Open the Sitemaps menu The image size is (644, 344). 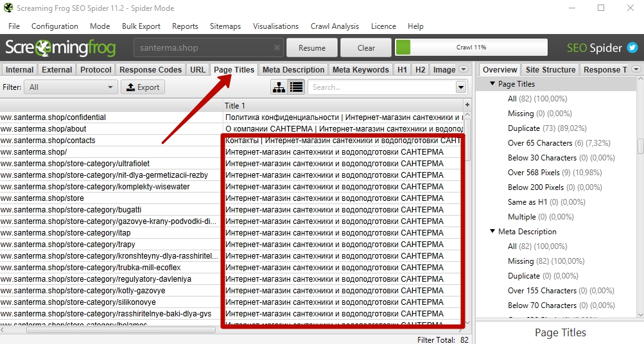(x=225, y=26)
